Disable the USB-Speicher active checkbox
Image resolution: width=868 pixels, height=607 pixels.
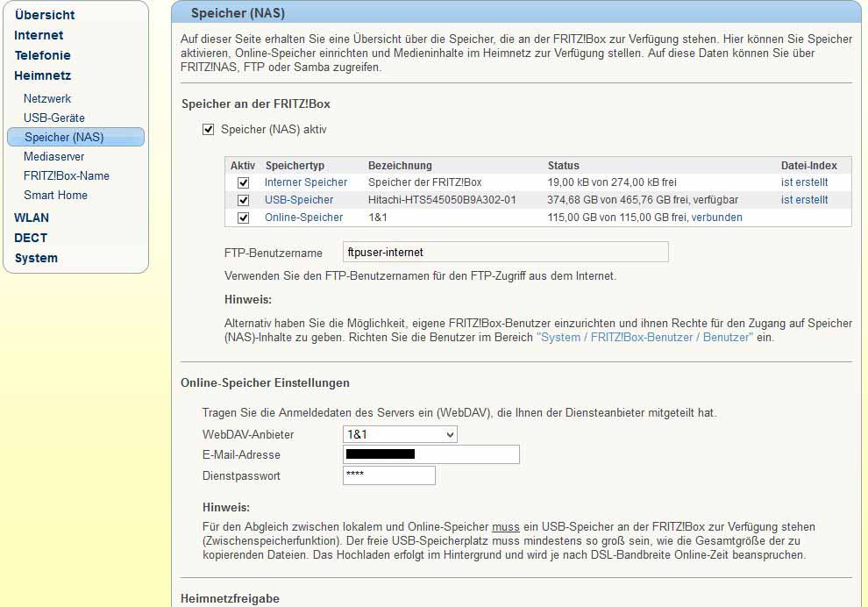243,200
